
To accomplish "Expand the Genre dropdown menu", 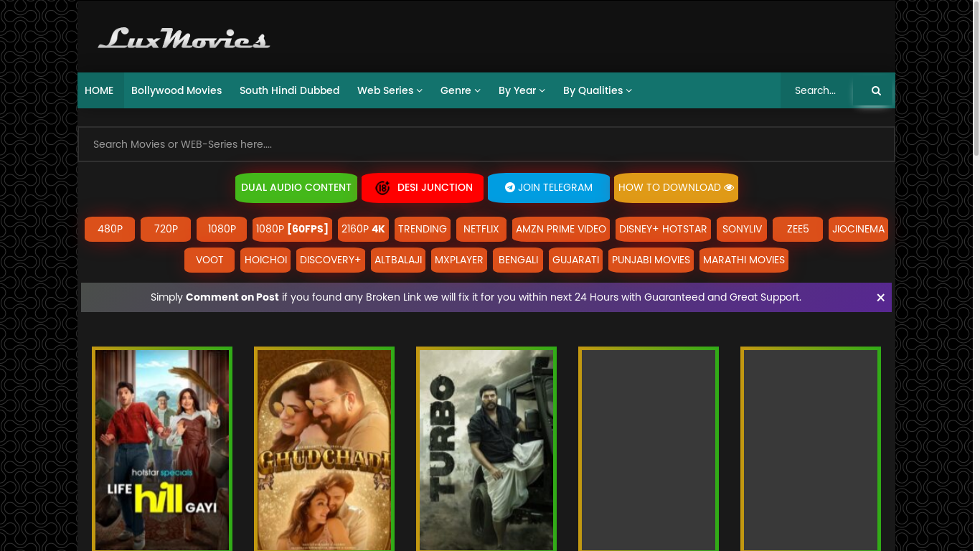I will click(x=460, y=90).
